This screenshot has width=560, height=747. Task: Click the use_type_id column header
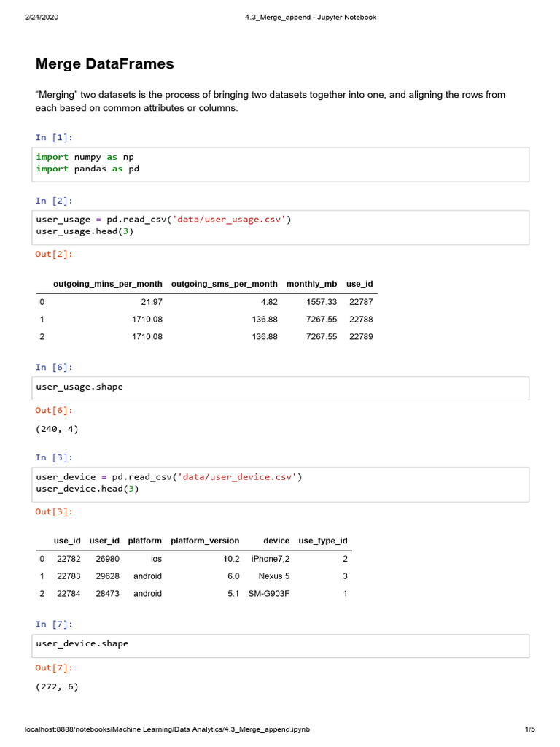(x=322, y=541)
